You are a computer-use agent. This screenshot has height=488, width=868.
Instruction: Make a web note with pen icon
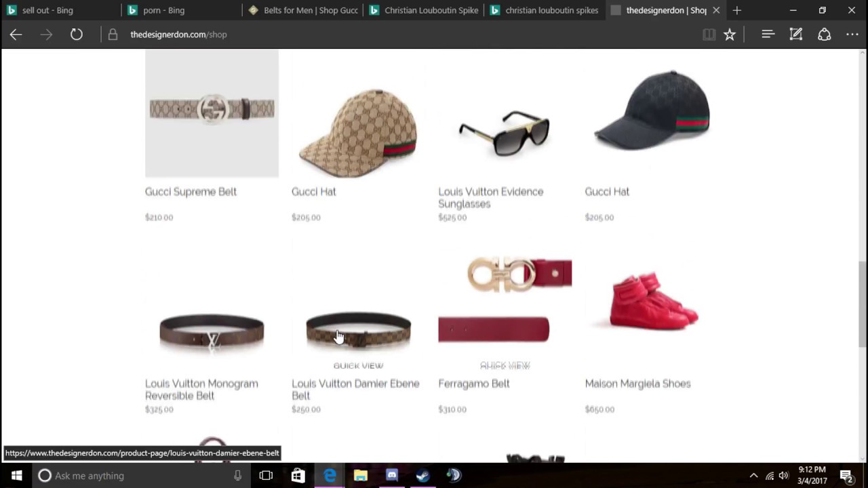coord(796,35)
